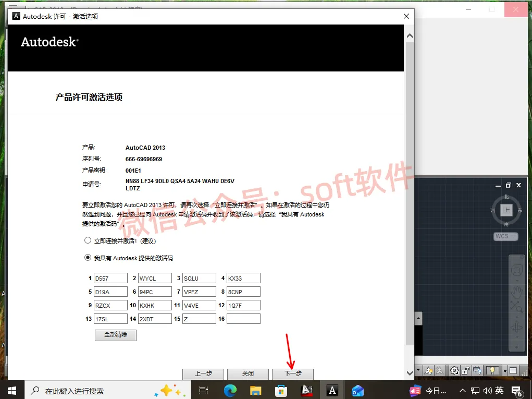Open Microsoft Store from taskbar
The image size is (532, 399).
point(281,391)
